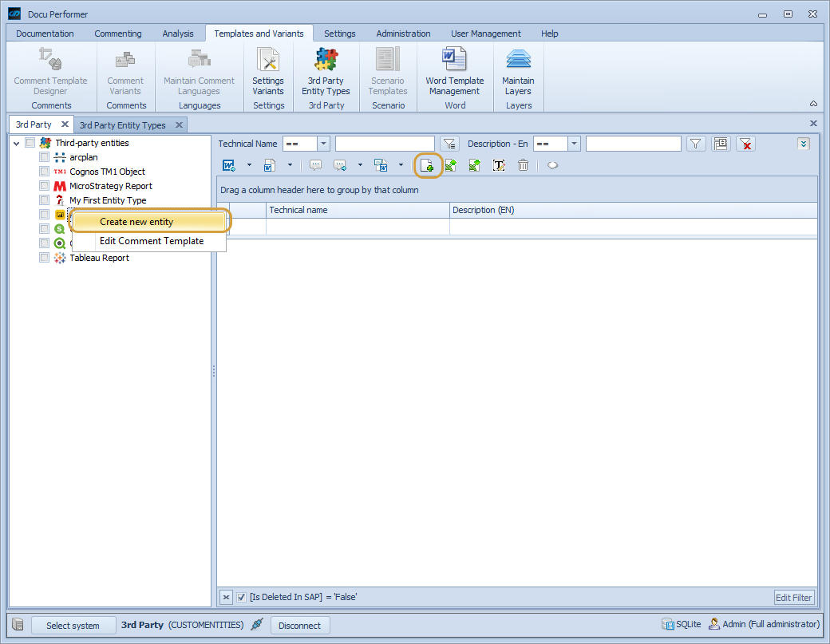Collapse the Third-party entities tree node
The height and width of the screenshot is (644, 830).
point(15,142)
